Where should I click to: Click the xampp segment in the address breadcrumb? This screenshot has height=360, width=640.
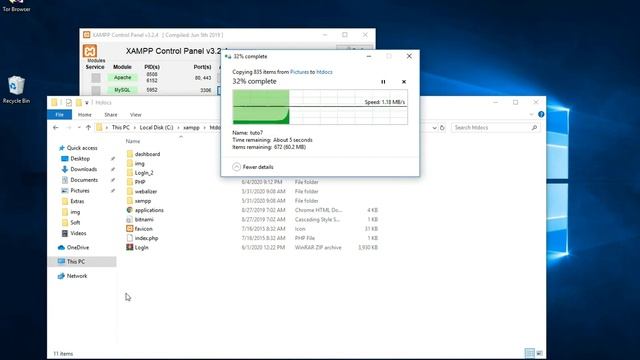(191, 128)
